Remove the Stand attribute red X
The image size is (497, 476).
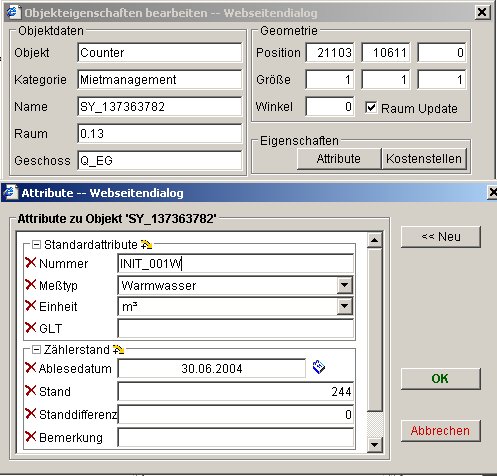pyautogui.click(x=30, y=391)
